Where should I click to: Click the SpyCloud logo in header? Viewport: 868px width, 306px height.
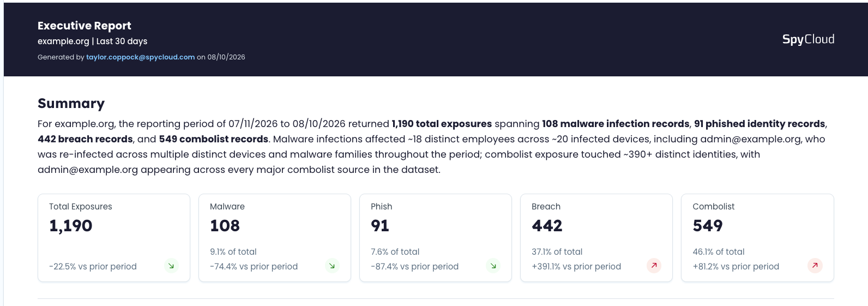pyautogui.click(x=808, y=39)
